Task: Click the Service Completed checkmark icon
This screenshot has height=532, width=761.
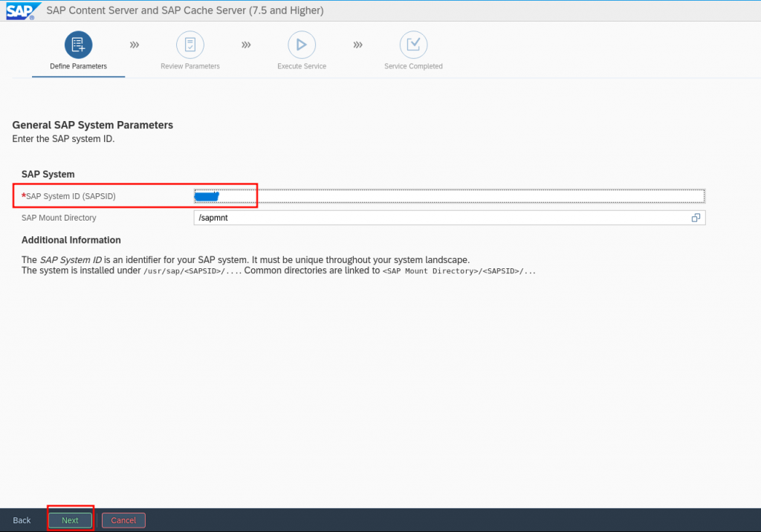Action: point(413,45)
